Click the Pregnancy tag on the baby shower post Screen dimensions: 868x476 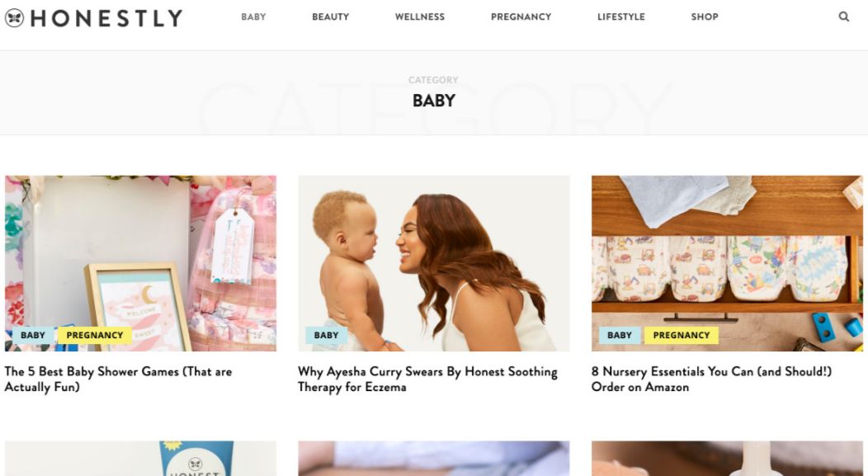coord(95,335)
